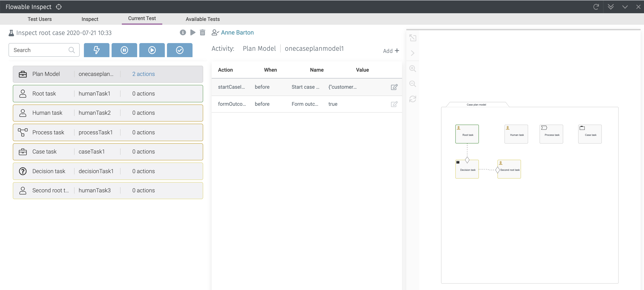The width and height of the screenshot is (644, 290).
Task: Click the play circle filter button
Action: 152,50
